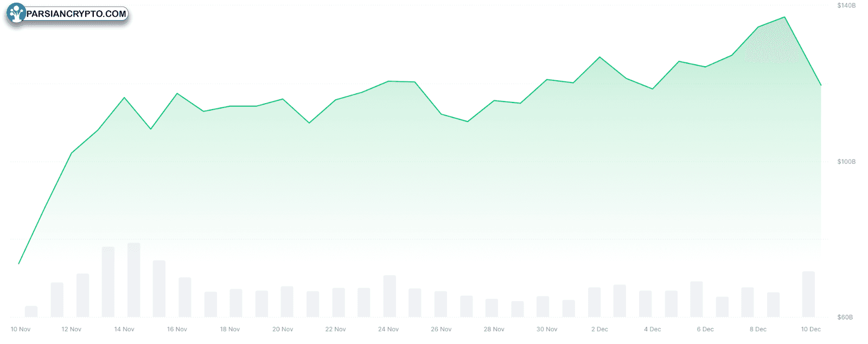The image size is (868, 344).
Task: Click the ParsianCrypto logo icon
Action: [x=16, y=14]
